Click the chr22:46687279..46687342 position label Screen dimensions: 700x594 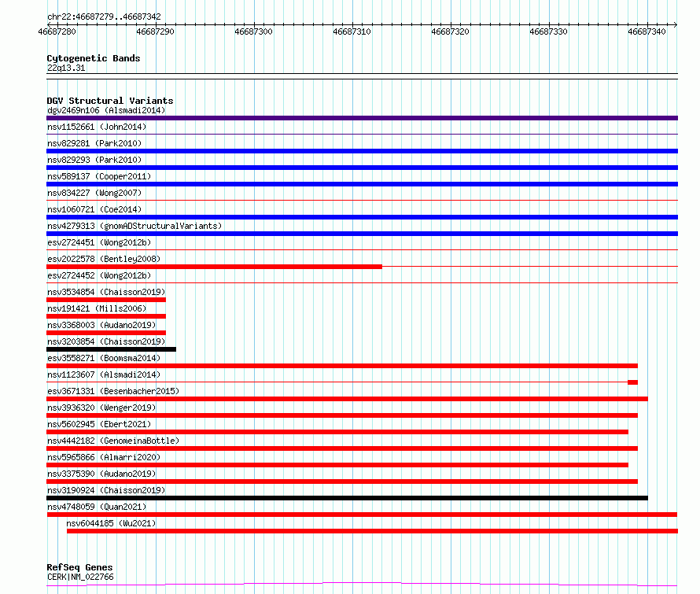click(104, 17)
